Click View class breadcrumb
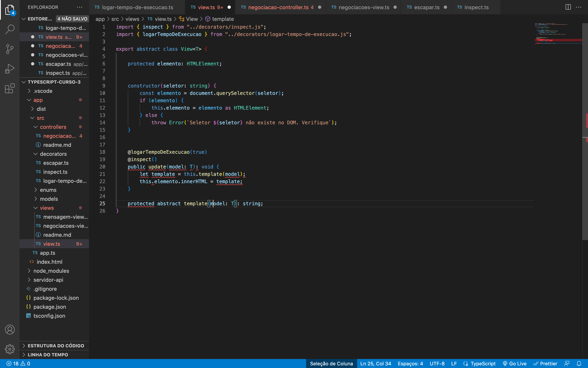 [189, 19]
